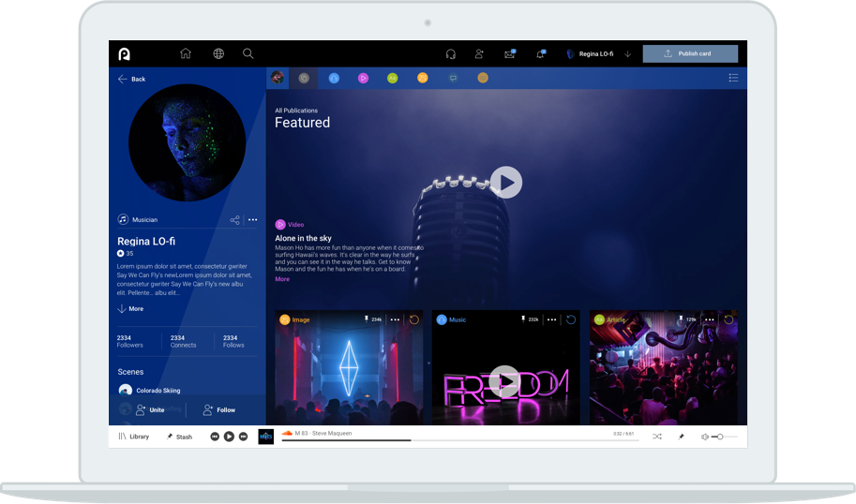Select the green Aa article filter tab
Viewport: 856px width, 504px height.
point(393,78)
